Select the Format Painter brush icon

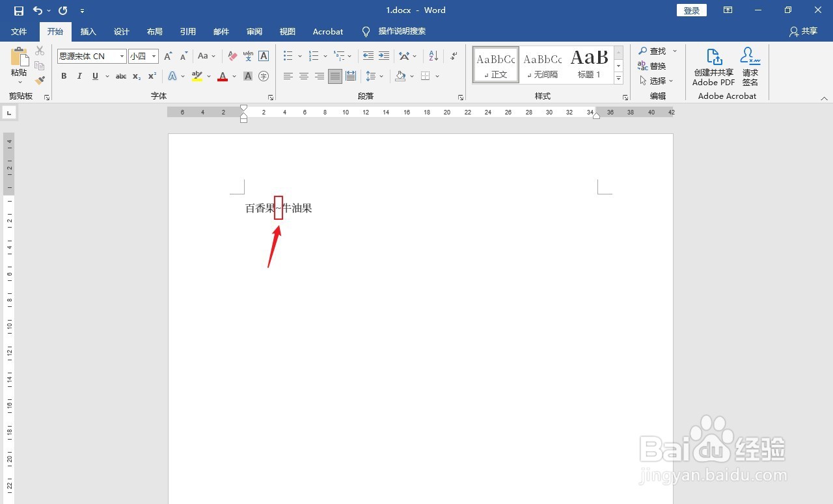(40, 80)
